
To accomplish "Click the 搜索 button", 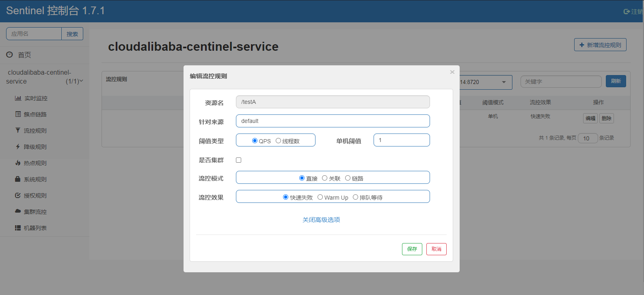I will [x=72, y=34].
